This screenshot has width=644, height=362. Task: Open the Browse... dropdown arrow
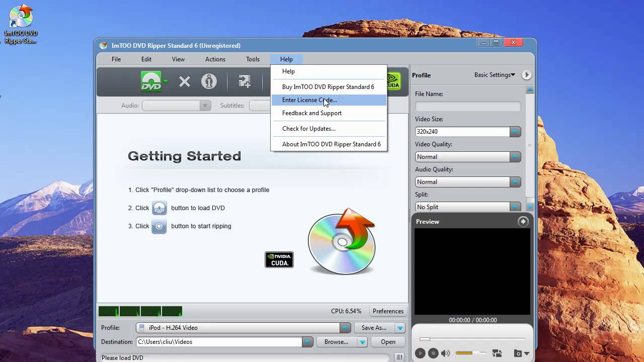362,342
